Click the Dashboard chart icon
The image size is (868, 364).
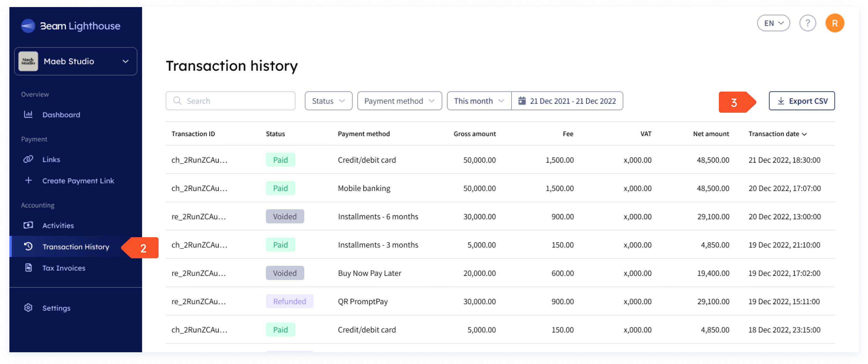28,114
